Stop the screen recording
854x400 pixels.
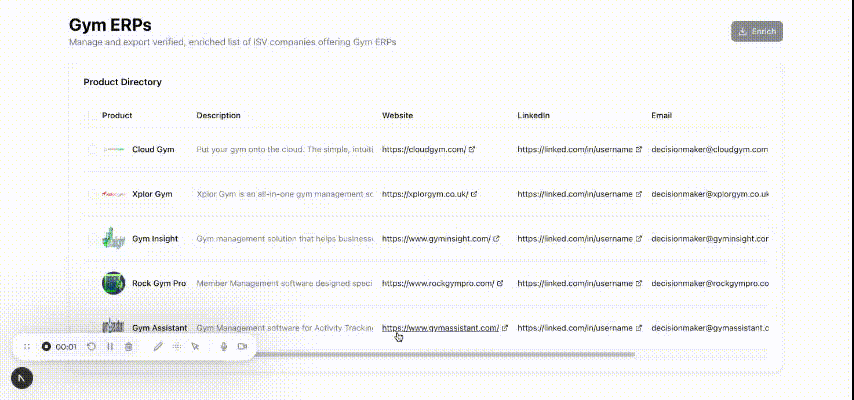click(x=46, y=346)
